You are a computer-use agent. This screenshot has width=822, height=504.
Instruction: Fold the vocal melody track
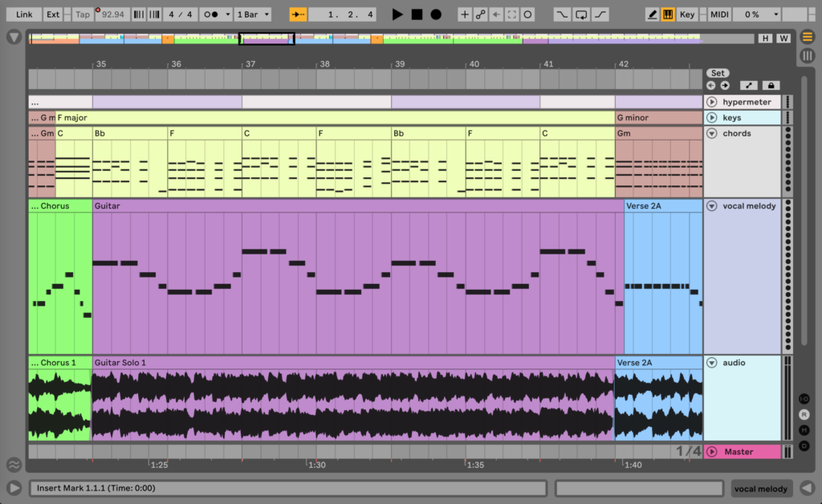pos(712,206)
